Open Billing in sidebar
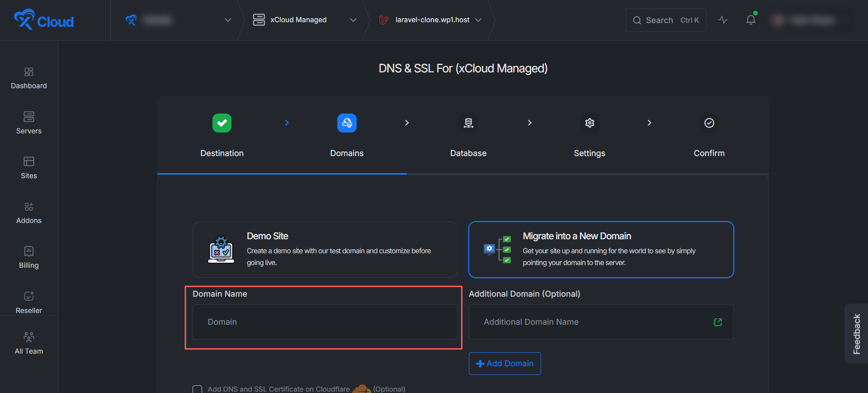The width and height of the screenshot is (868, 393). [29, 258]
